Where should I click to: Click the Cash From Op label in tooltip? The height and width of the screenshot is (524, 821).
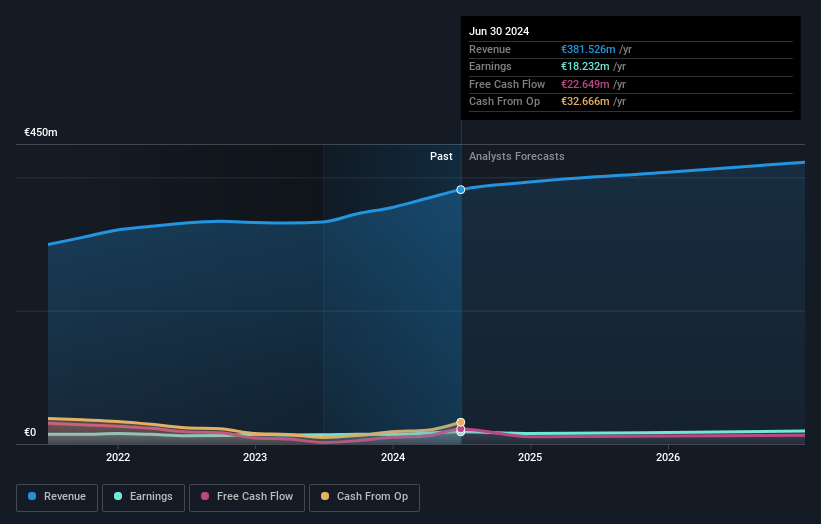(x=504, y=102)
